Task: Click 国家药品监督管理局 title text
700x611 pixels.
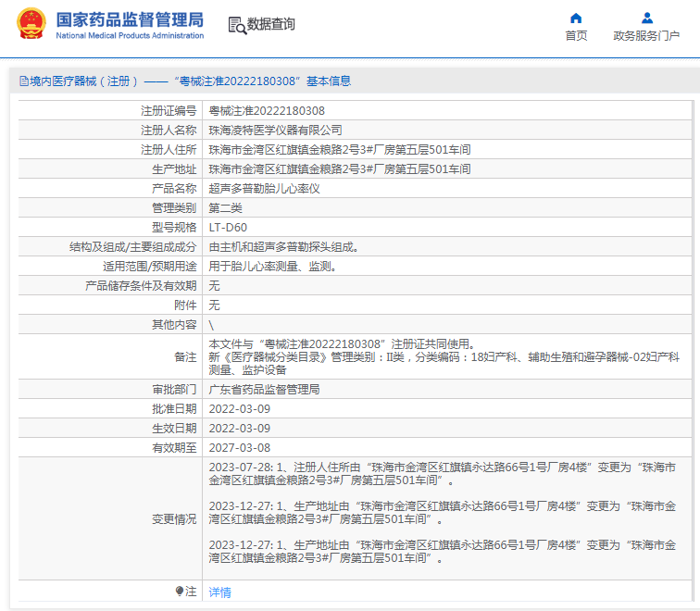Action: coord(130,19)
